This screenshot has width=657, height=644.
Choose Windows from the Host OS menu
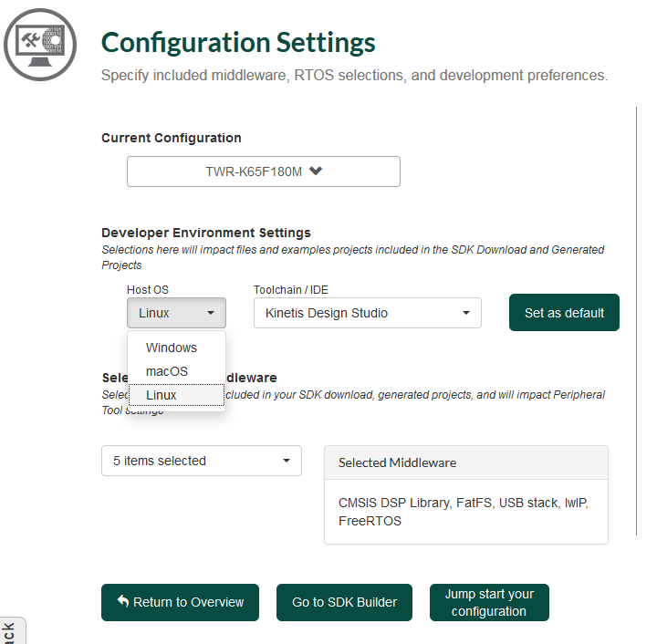coord(172,348)
